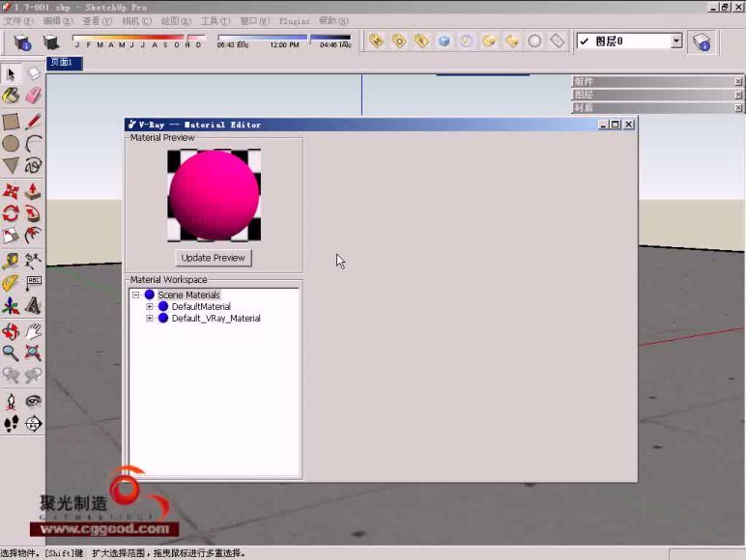This screenshot has height=560, width=746.
Task: Collapse the Scene Materials tree node
Action: point(136,294)
